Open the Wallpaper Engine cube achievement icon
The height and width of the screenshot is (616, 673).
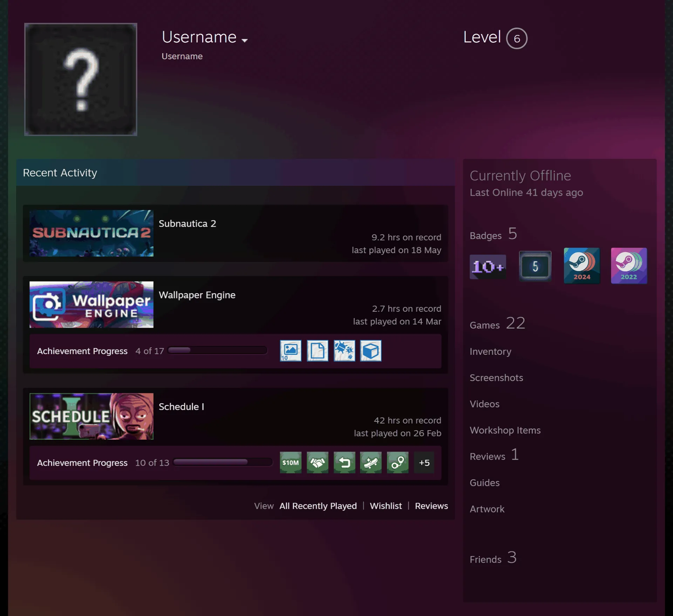(371, 351)
